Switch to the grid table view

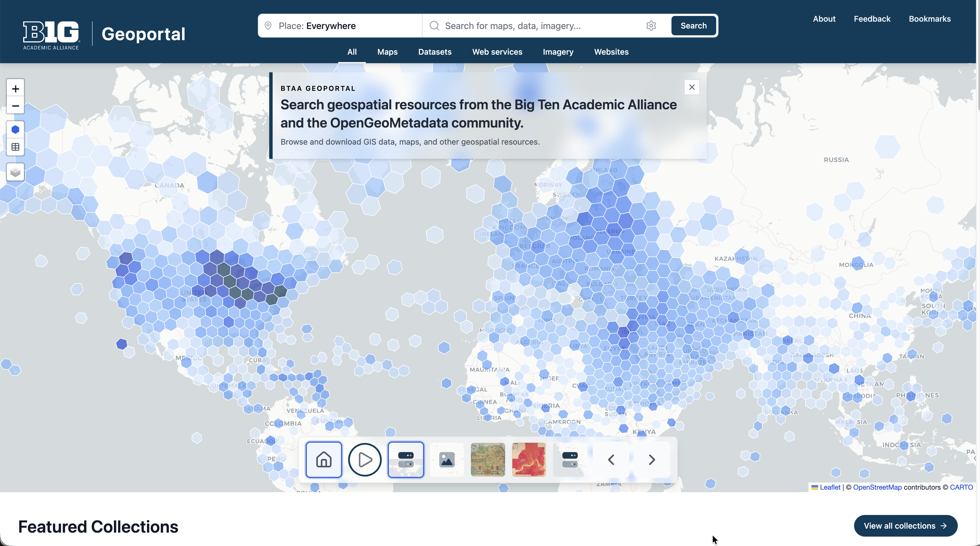[15, 147]
